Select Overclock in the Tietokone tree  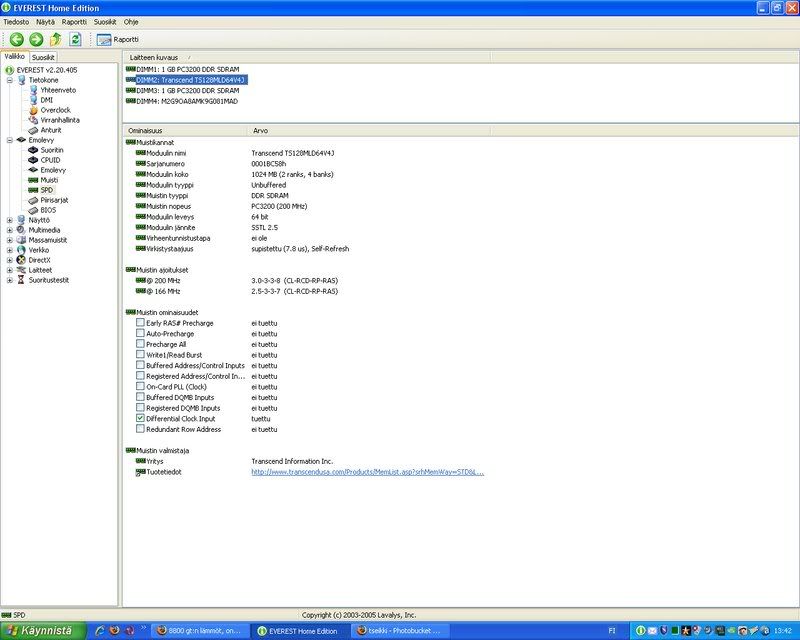point(55,110)
